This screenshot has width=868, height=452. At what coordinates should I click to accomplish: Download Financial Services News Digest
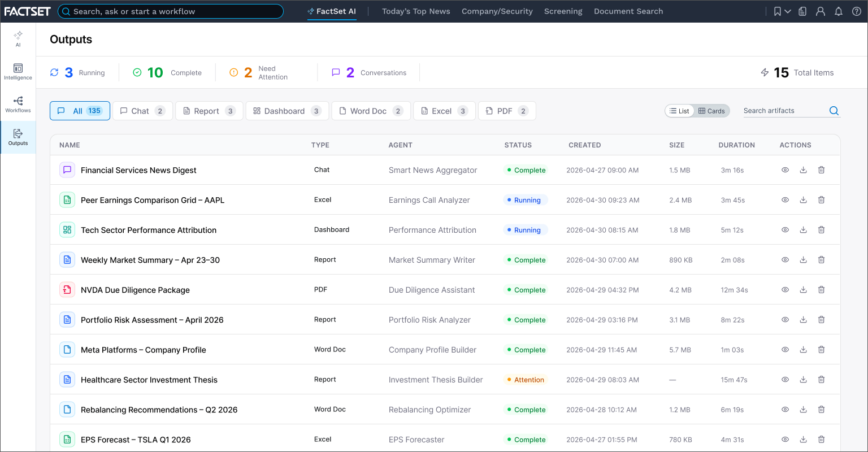(x=803, y=169)
